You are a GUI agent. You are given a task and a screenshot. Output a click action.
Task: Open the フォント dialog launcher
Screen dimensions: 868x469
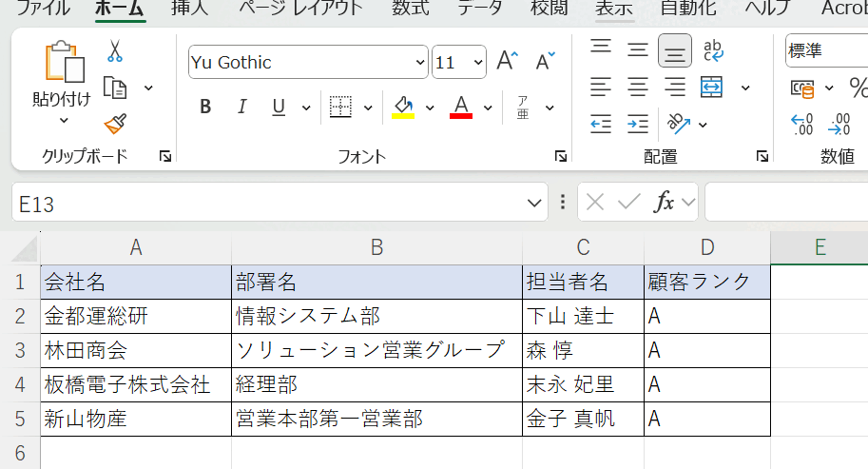point(561,156)
